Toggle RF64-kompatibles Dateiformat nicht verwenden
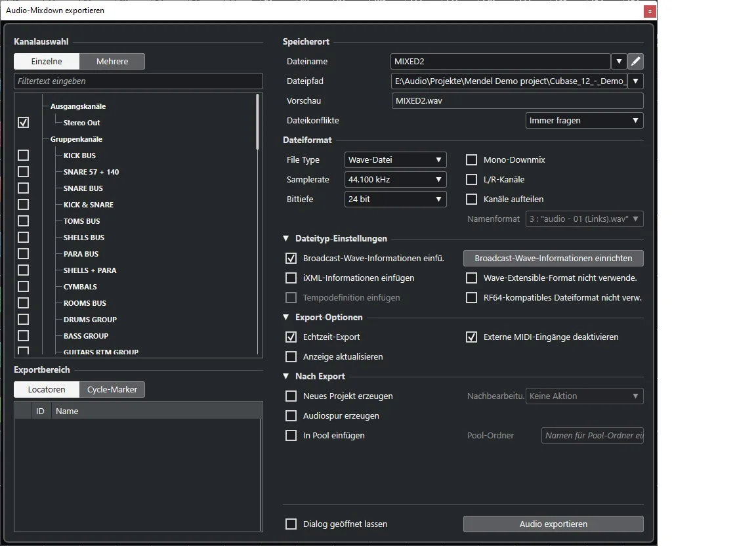 (472, 297)
